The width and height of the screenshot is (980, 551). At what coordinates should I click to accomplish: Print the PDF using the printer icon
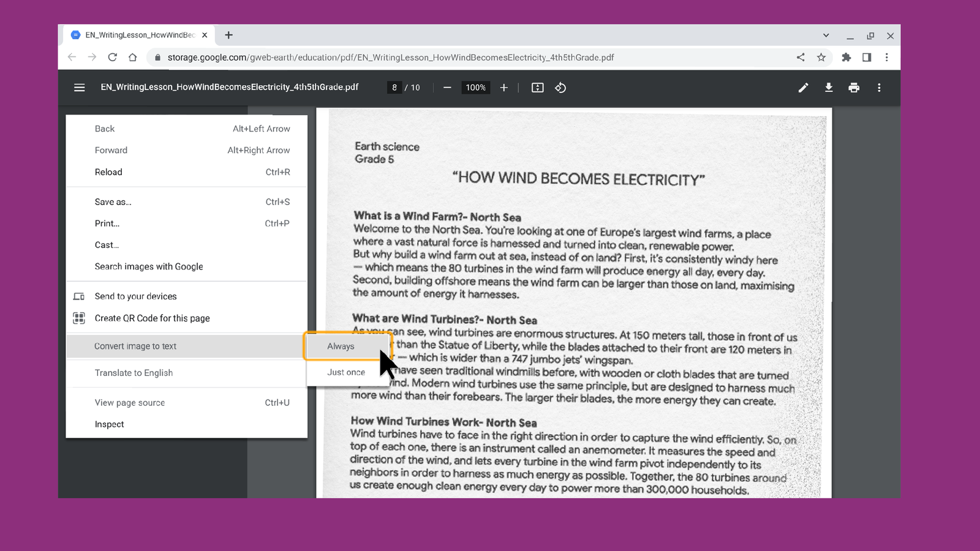(854, 87)
